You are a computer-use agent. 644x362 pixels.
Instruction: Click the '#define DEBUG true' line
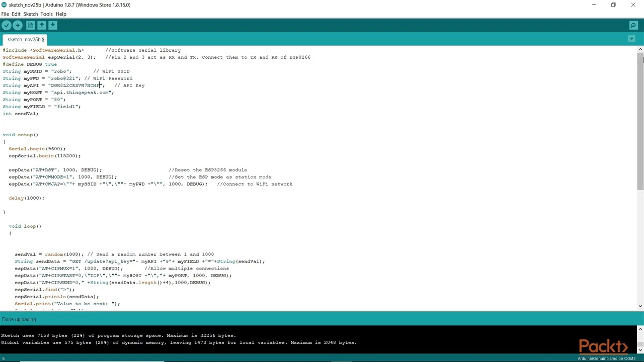point(30,64)
